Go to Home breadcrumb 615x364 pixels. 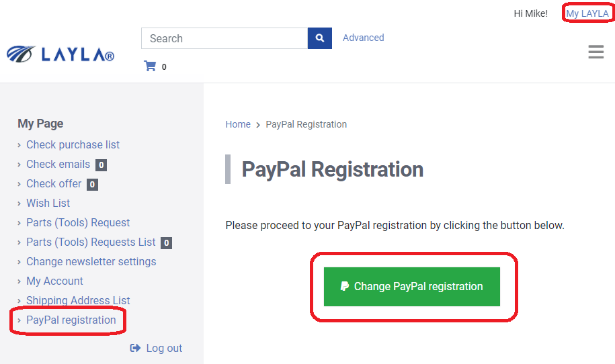pyautogui.click(x=238, y=124)
